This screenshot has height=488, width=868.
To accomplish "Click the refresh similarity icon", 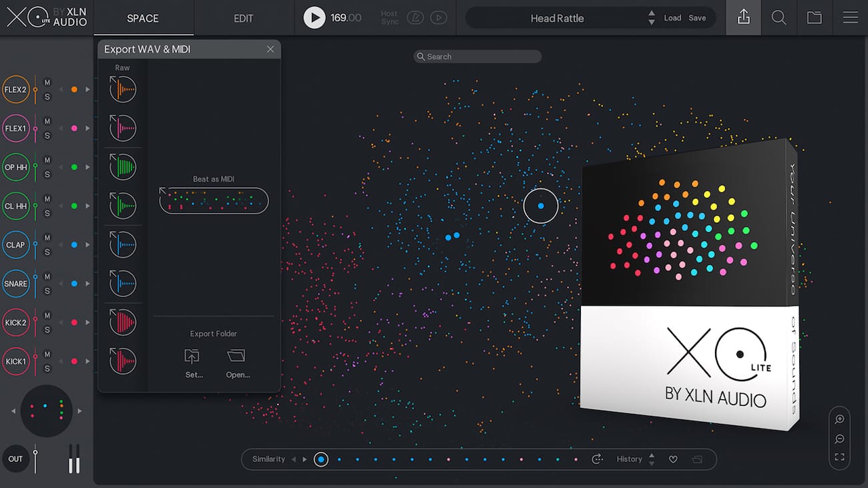I will point(597,459).
